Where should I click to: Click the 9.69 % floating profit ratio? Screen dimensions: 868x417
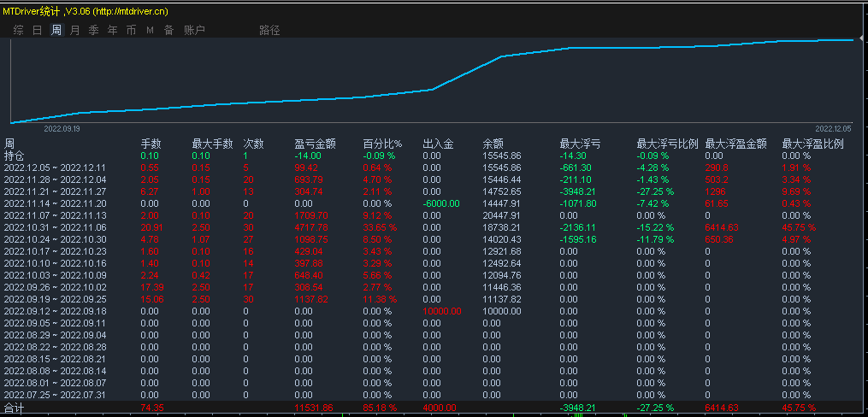(796, 191)
